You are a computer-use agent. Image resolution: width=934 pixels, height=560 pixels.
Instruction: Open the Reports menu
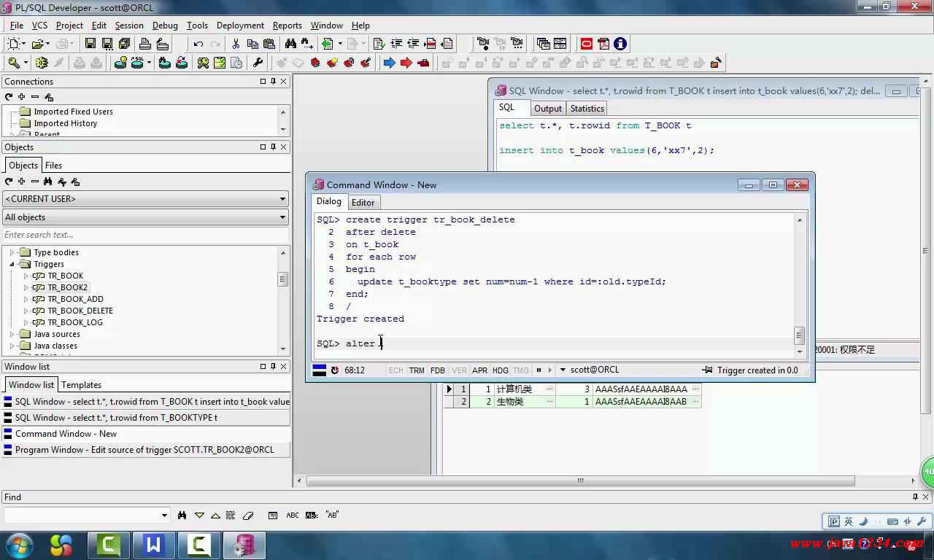(287, 26)
